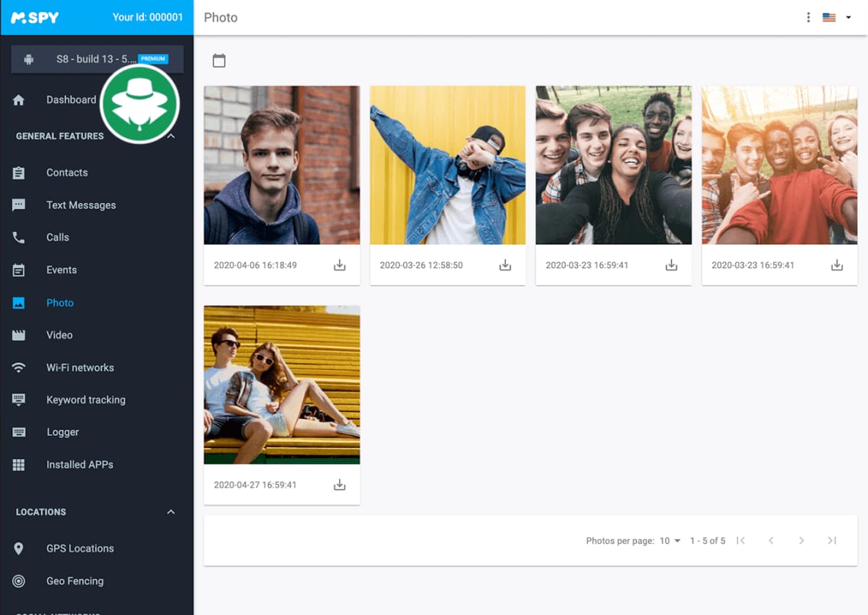Download the photo dated 2020-04-27 16:59:41
This screenshot has height=615, width=868.
coord(340,486)
